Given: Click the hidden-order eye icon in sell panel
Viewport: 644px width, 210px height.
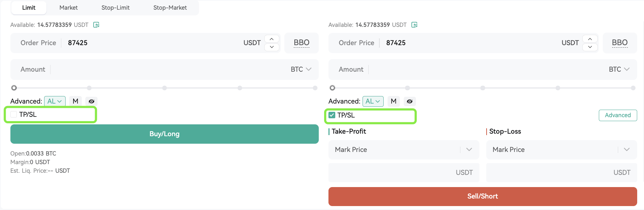Looking at the screenshot, I should pyautogui.click(x=409, y=101).
